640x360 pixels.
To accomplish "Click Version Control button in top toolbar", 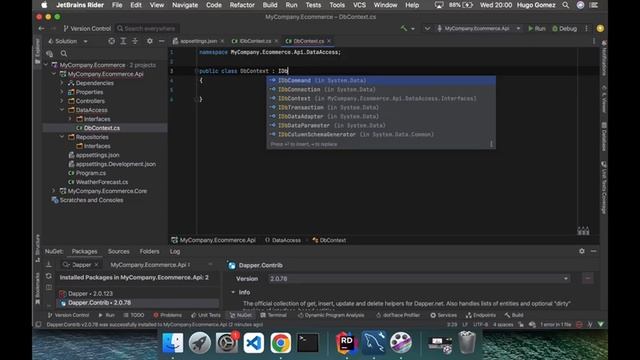I will (x=87, y=29).
